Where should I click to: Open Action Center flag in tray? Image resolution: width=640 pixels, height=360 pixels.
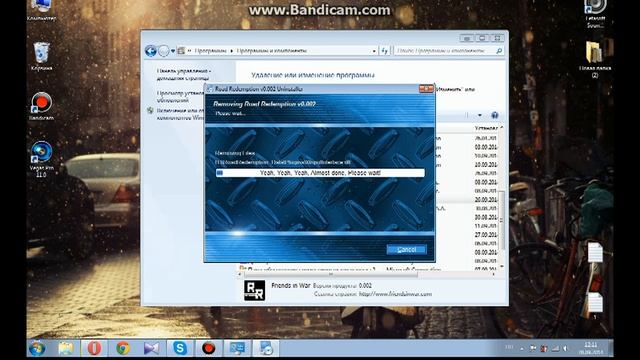[533, 348]
